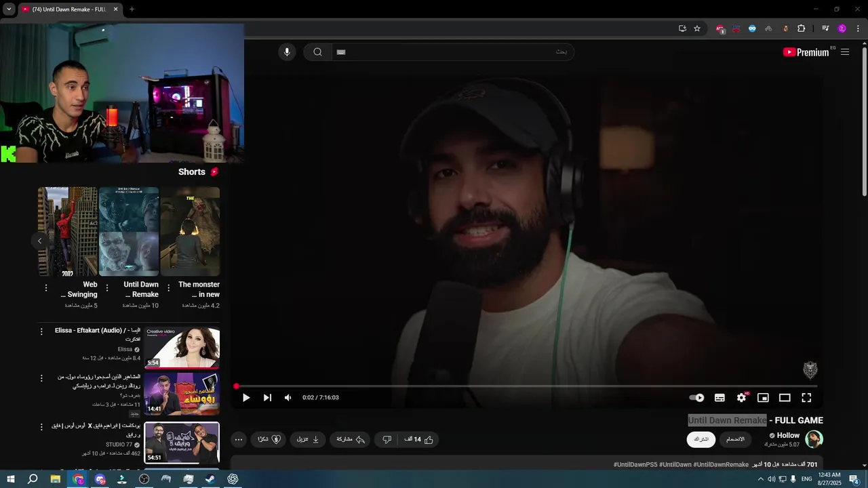Toggle the autoplay switch in the player

coord(696,398)
